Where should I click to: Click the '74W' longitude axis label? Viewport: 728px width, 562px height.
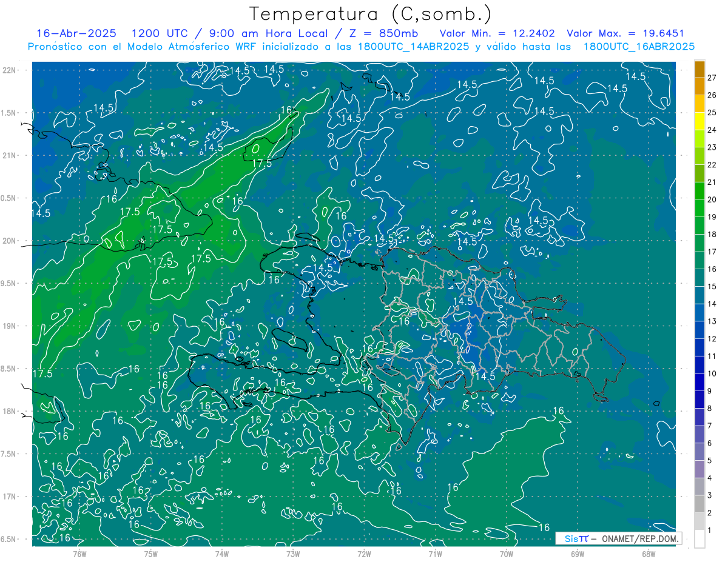tap(222, 554)
